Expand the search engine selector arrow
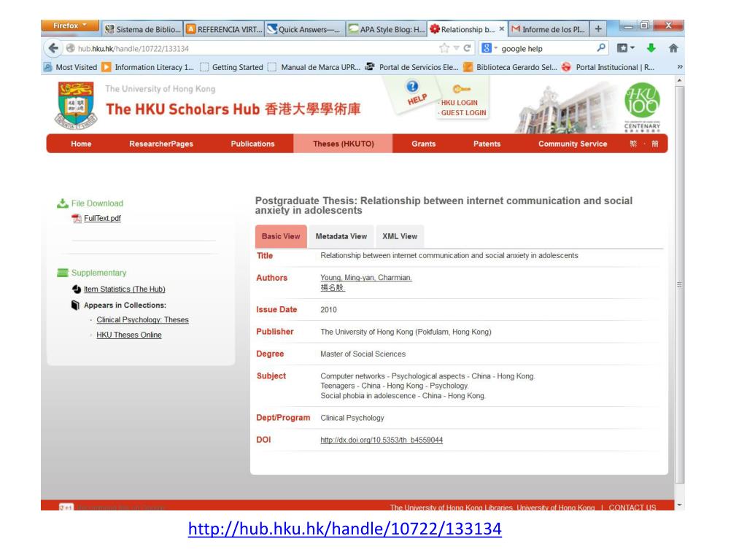This screenshot has height=560, width=747. [495, 48]
